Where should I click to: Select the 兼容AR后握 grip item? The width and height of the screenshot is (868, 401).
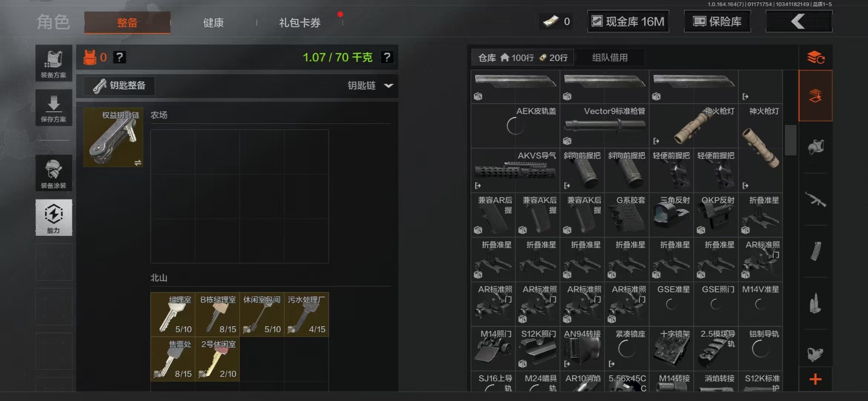click(x=493, y=215)
